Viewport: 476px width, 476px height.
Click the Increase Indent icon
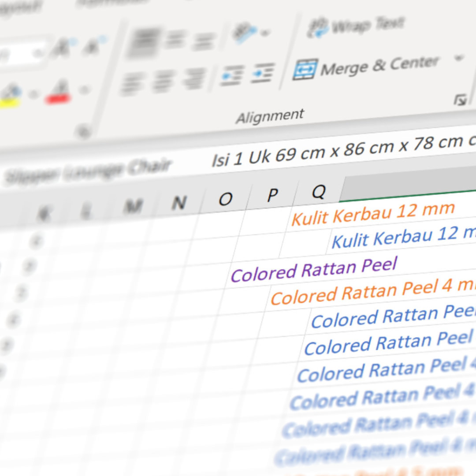(263, 73)
